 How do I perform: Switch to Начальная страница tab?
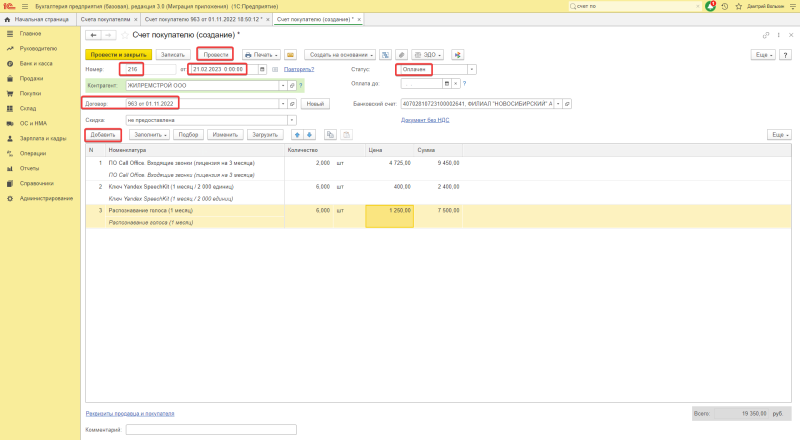(x=37, y=19)
